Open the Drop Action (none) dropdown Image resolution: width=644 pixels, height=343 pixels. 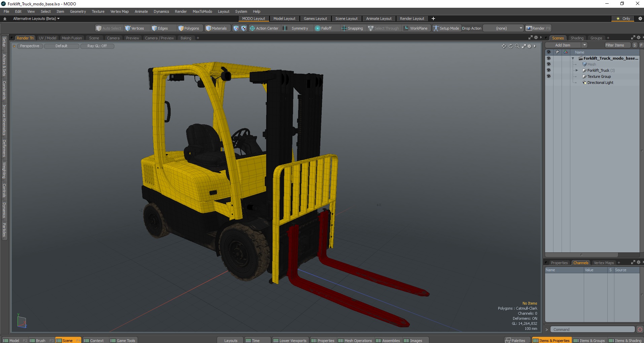coord(504,28)
